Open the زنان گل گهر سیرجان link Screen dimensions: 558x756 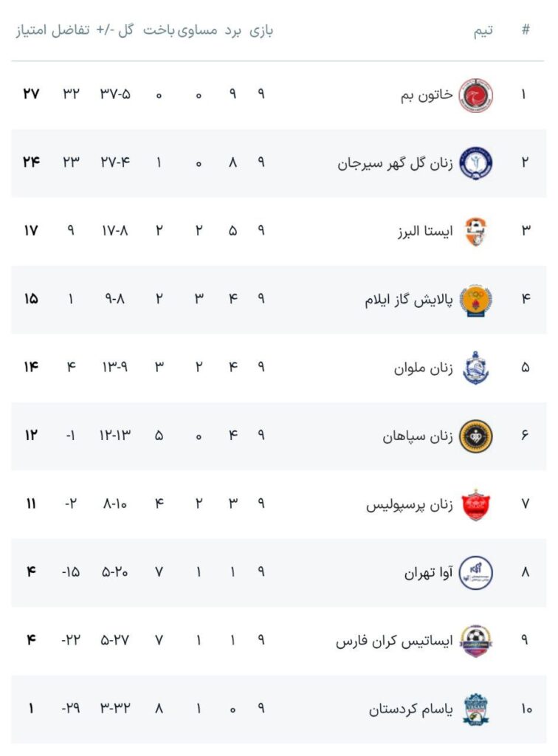[x=392, y=163]
